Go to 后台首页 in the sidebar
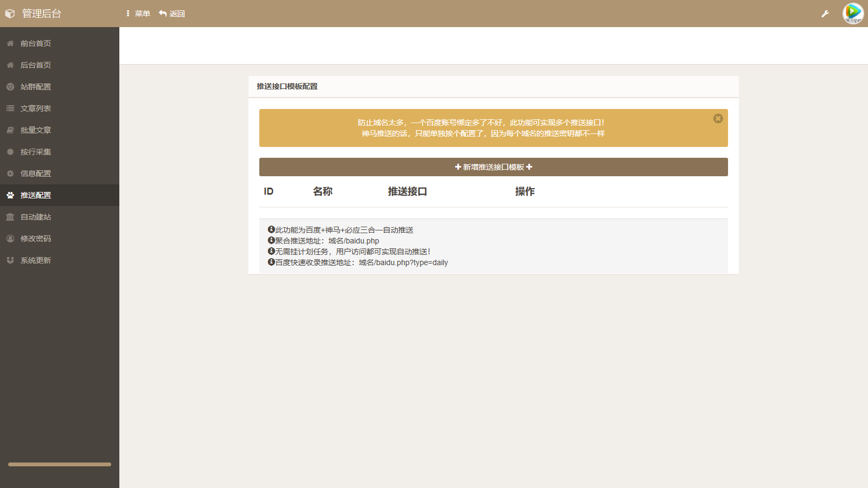The width and height of the screenshot is (868, 488). point(36,65)
